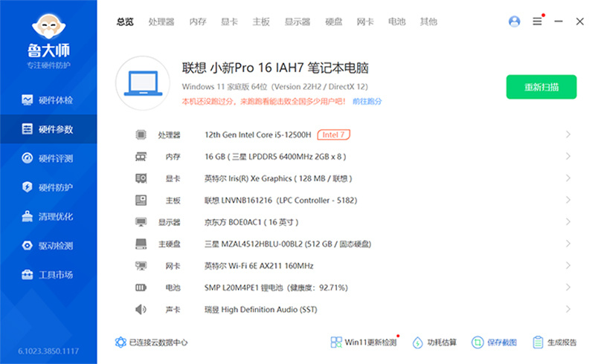Select the 京东方 BOE0AC1 display text
This screenshot has width=595, height=364.
click(x=251, y=222)
